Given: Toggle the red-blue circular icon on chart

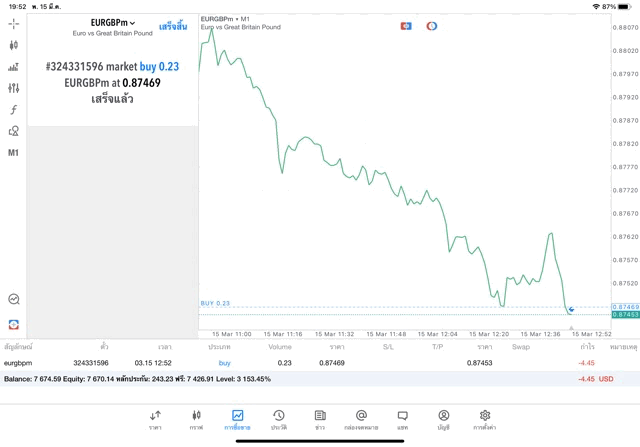Looking at the screenshot, I should click(x=432, y=26).
